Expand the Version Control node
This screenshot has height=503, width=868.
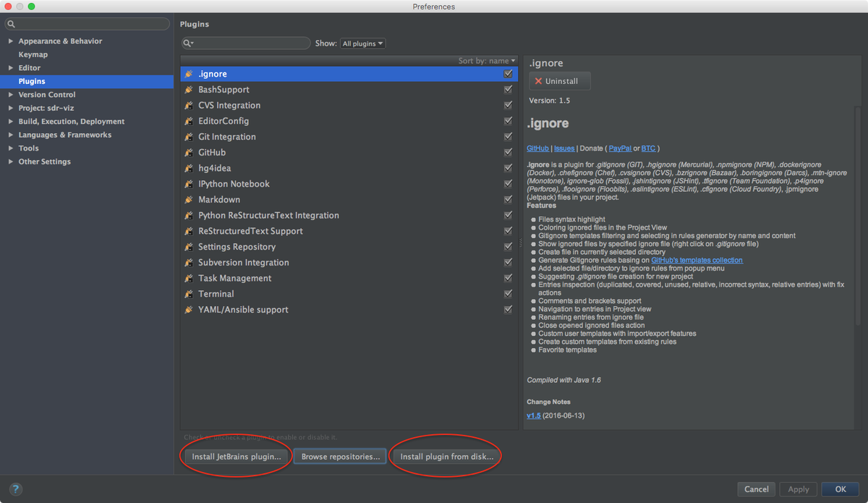click(10, 95)
